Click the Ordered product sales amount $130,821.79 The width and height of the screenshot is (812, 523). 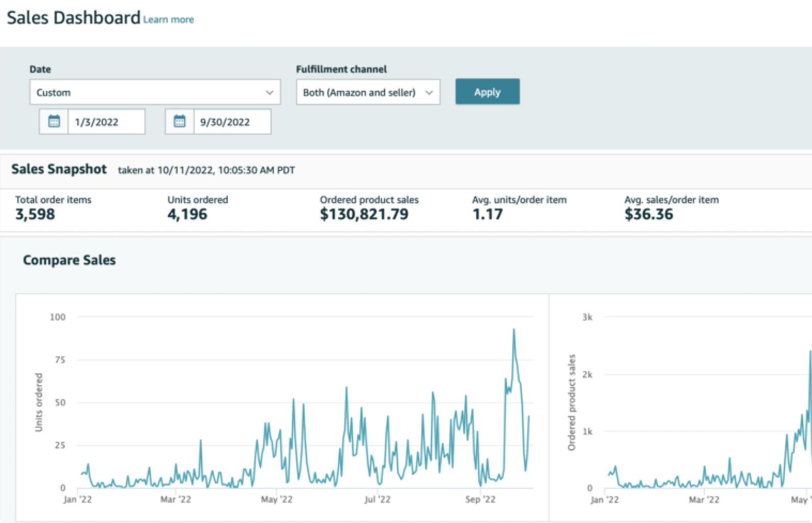coord(364,215)
